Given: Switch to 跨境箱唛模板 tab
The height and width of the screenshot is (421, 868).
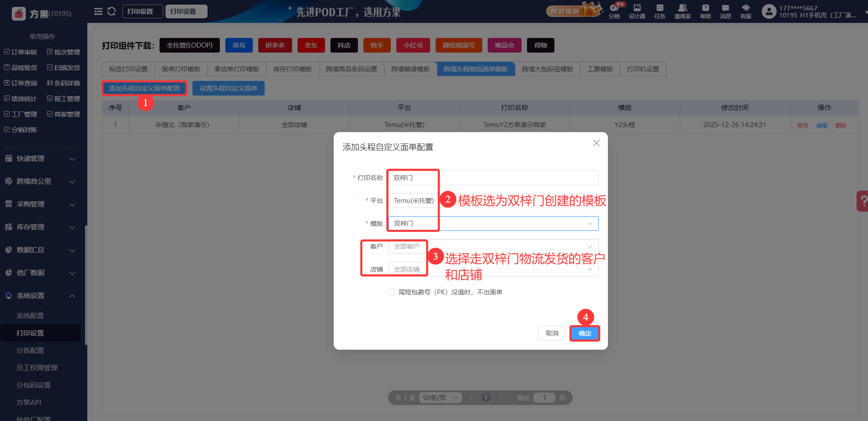Looking at the screenshot, I should click(x=410, y=69).
